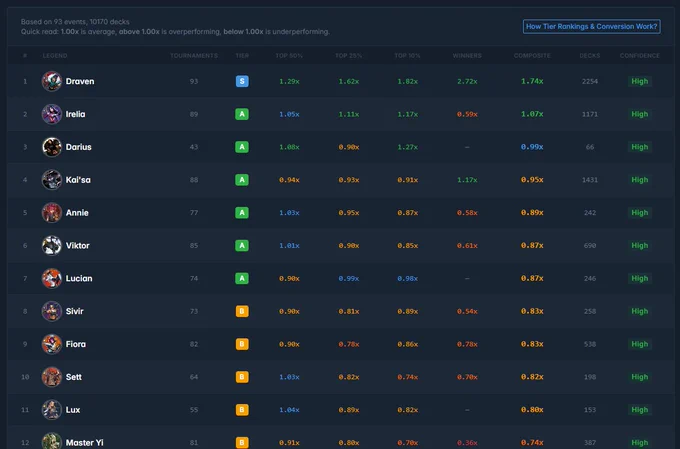Sort by the Legend column header
Viewport: 680px width, 449px height.
click(x=55, y=56)
